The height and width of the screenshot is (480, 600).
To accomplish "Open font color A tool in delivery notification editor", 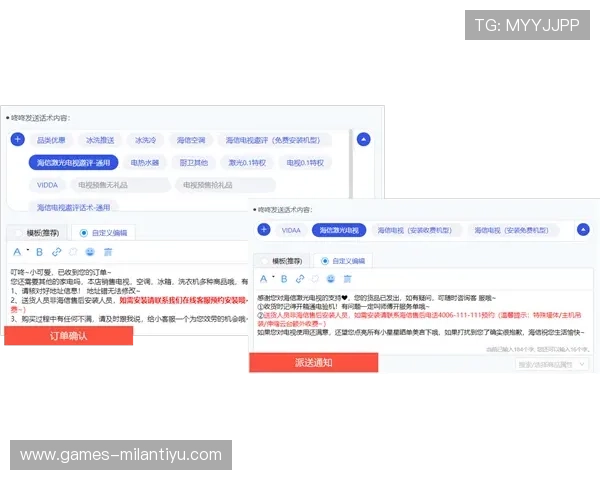I will point(264,279).
